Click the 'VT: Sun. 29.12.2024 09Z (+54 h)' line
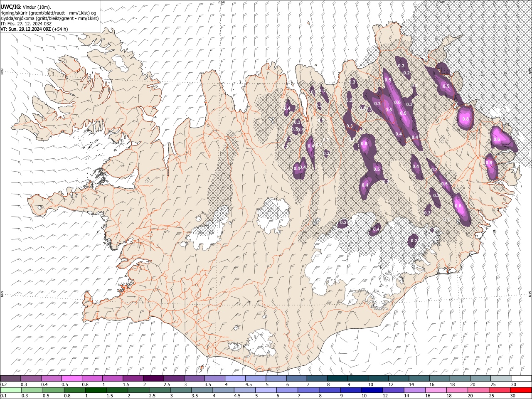Viewport: 532px width, 399px height. [x=34, y=29]
